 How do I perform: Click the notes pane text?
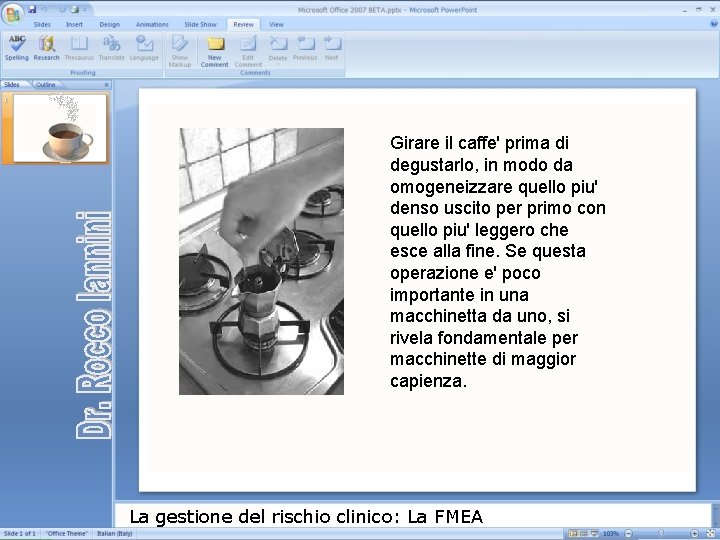(x=306, y=517)
